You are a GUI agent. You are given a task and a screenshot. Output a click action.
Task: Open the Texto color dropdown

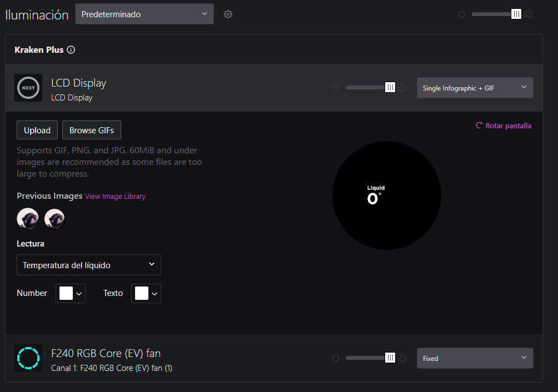point(146,293)
